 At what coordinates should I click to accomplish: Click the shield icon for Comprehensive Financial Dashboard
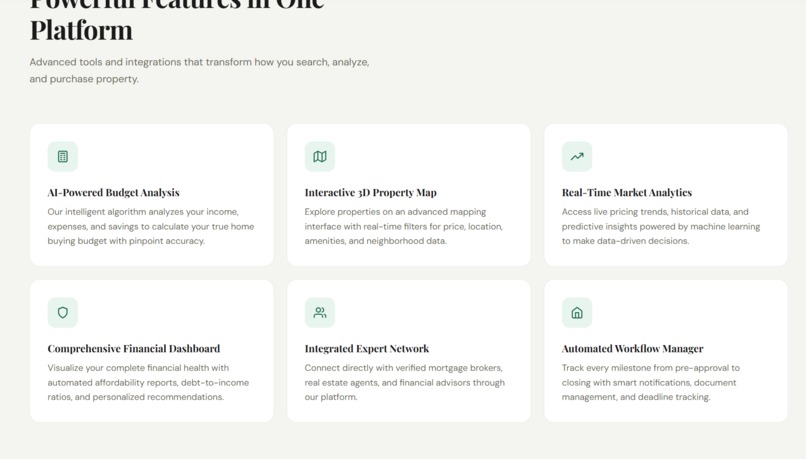pos(63,313)
